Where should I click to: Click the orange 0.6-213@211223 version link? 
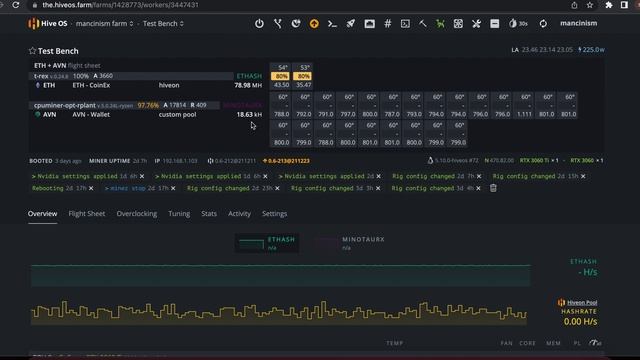coord(286,161)
